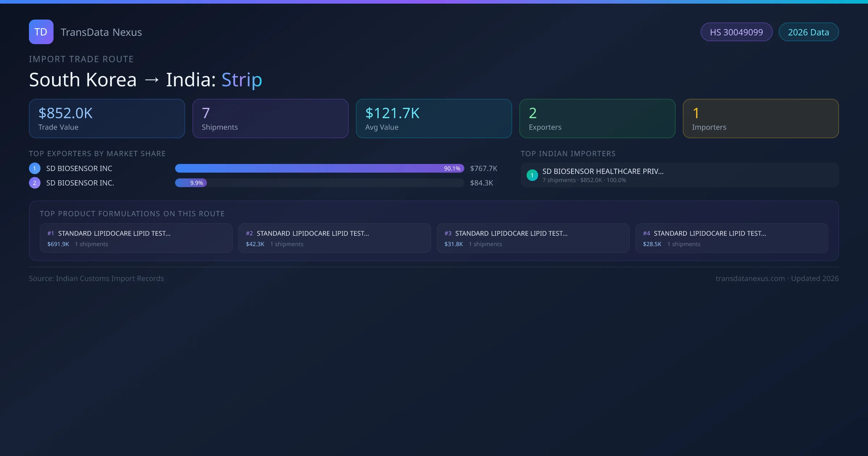Image resolution: width=868 pixels, height=456 pixels.
Task: Click the TD logo icon
Action: click(x=41, y=32)
